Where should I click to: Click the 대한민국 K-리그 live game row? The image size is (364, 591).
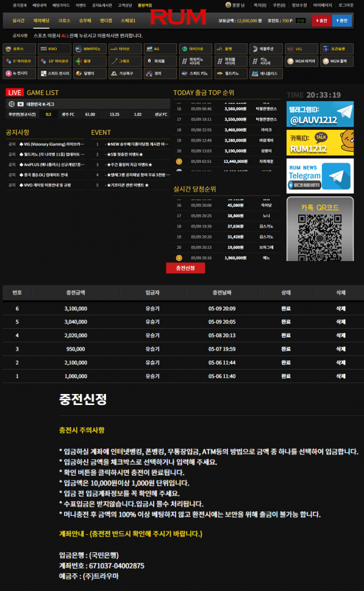(88, 104)
